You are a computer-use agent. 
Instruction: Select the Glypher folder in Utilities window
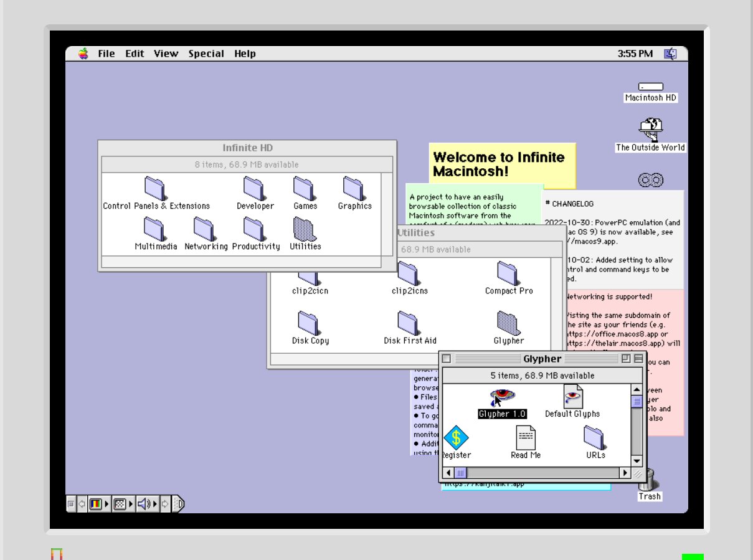tap(509, 323)
